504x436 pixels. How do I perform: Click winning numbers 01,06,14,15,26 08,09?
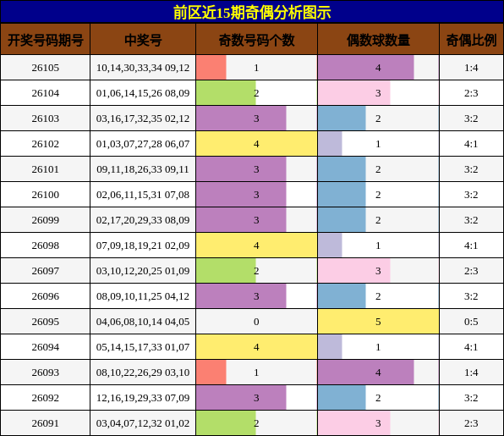(x=143, y=93)
